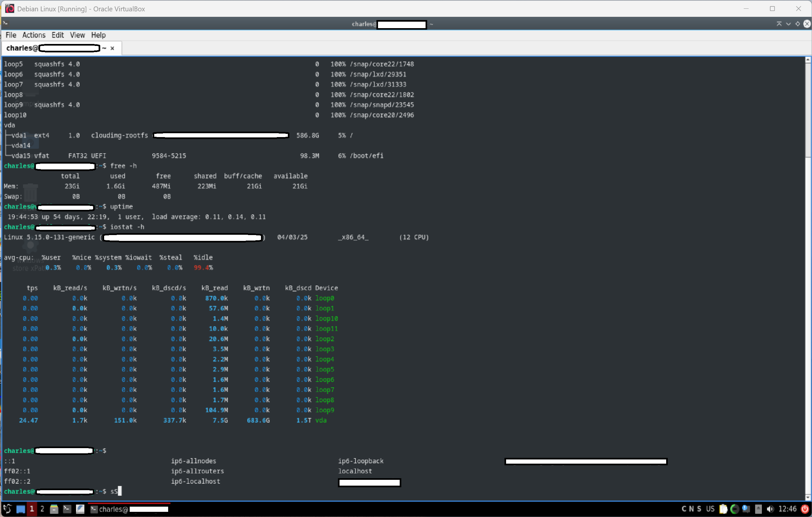The height and width of the screenshot is (517, 812).
Task: Select workspace 1 in the switcher
Action: pyautogui.click(x=32, y=509)
